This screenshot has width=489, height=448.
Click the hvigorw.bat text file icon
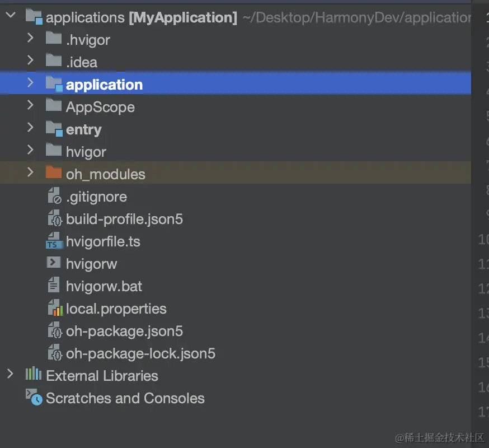(54, 286)
